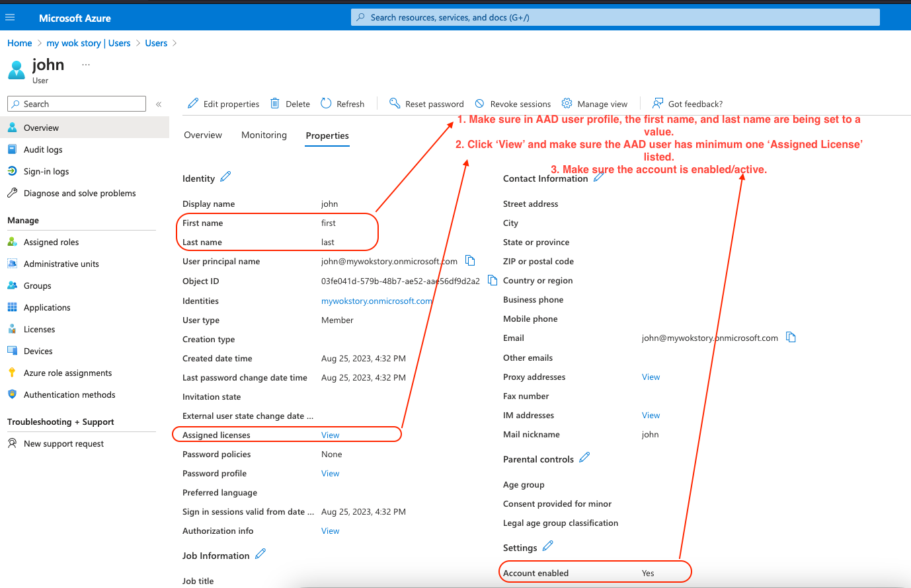Click the Microsoft Azure logo text
This screenshot has height=588, width=911.
[75, 18]
